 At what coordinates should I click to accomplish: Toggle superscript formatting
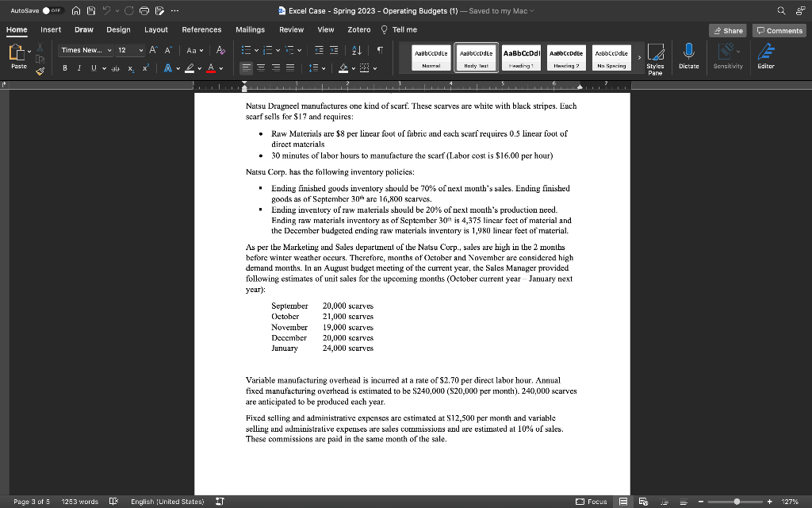[146, 68]
